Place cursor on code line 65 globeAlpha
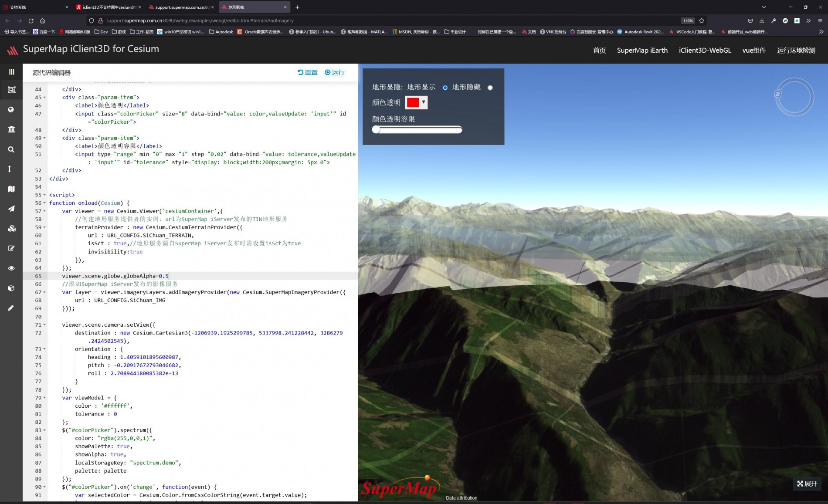Screen dimensions: 828x504 tap(115, 276)
